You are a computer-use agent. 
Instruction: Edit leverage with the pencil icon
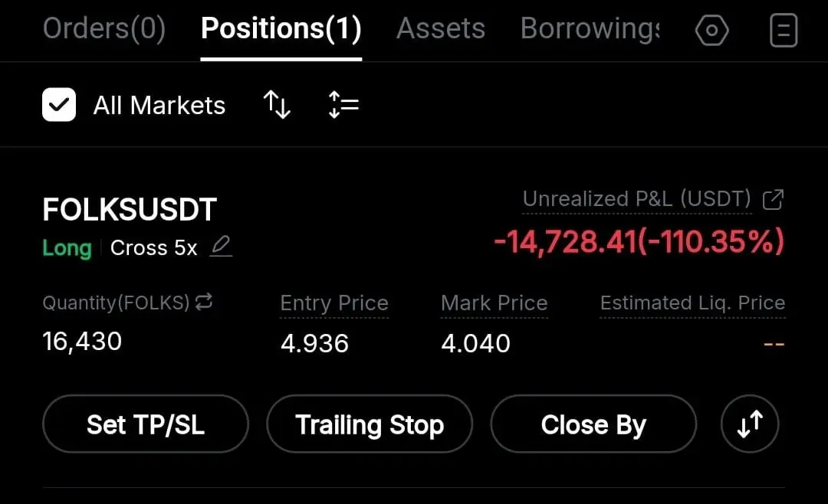(x=221, y=247)
